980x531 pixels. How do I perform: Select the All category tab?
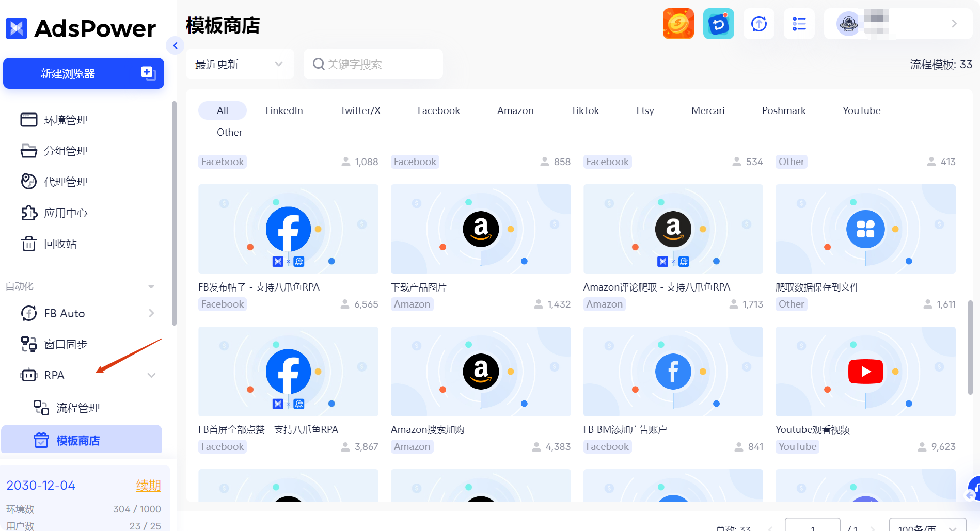[x=223, y=110]
